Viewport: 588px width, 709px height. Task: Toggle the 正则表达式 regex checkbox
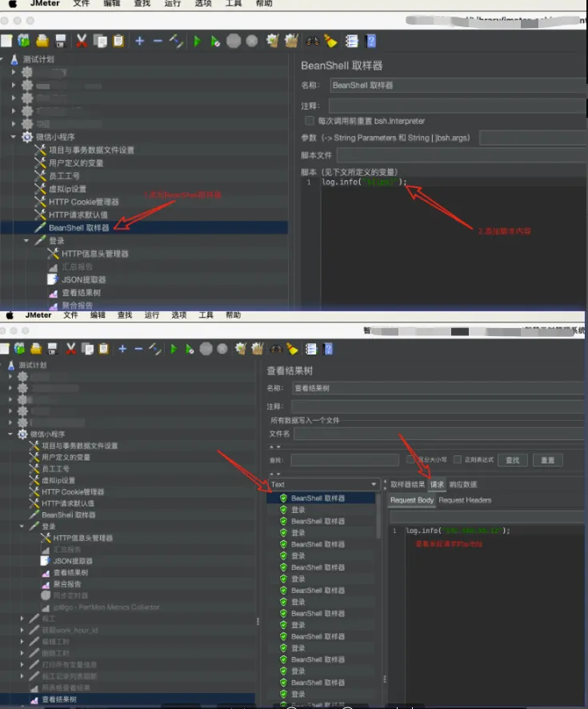click(458, 460)
